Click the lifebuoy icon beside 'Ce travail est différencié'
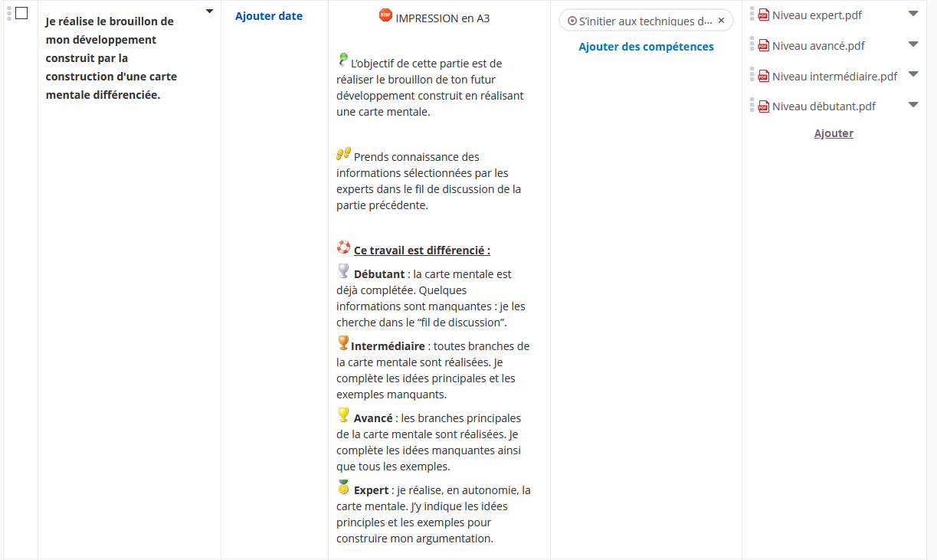This screenshot has height=560, width=937. coord(343,247)
